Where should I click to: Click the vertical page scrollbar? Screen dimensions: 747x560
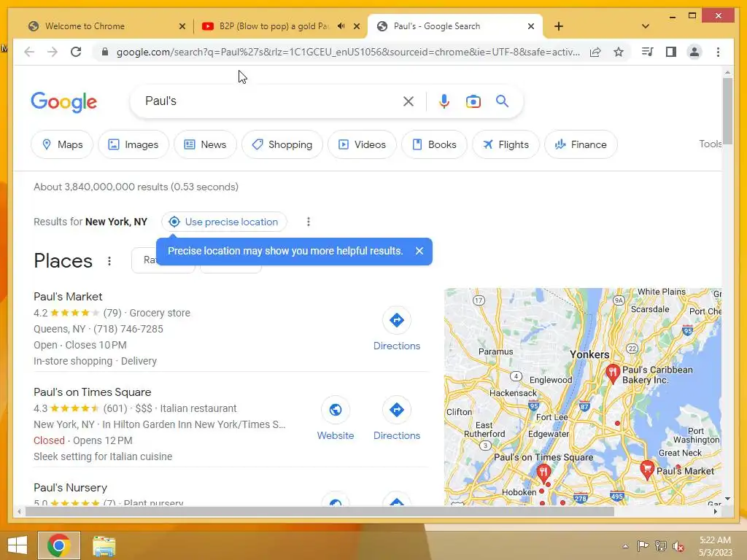[x=727, y=112]
